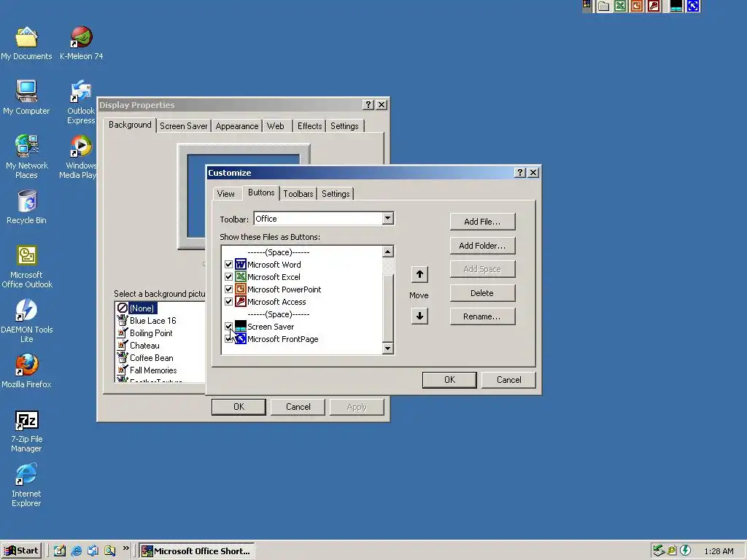The image size is (747, 560).
Task: Cancel the Customize dialog
Action: pyautogui.click(x=508, y=380)
